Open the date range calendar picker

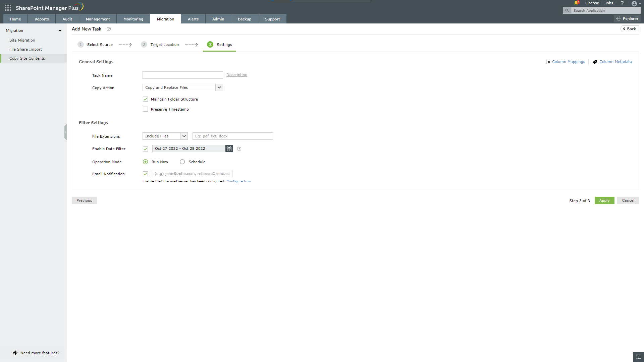(229, 148)
